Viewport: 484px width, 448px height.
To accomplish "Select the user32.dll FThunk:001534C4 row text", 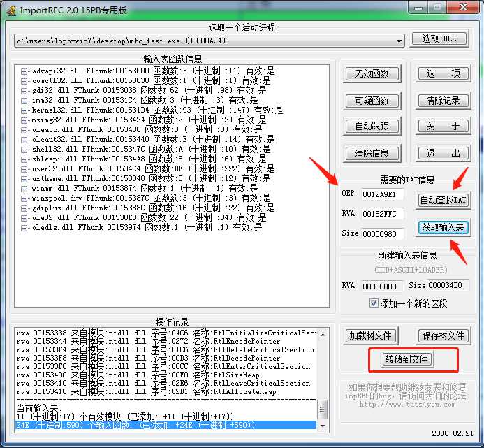I will click(153, 168).
